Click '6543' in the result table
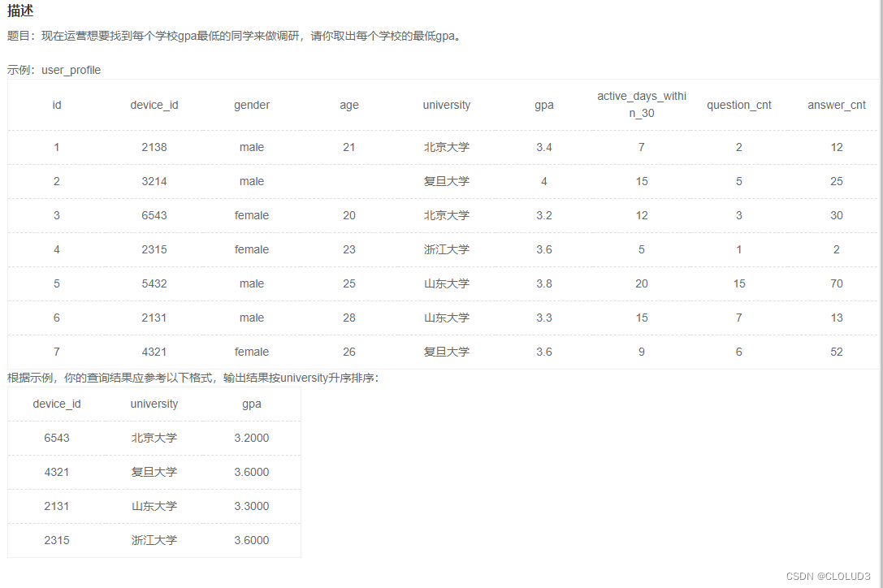 (56, 439)
